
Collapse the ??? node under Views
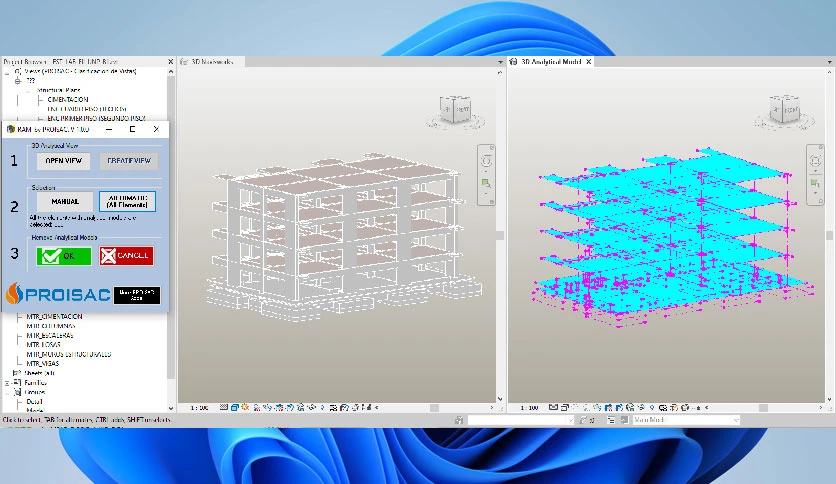point(18,80)
